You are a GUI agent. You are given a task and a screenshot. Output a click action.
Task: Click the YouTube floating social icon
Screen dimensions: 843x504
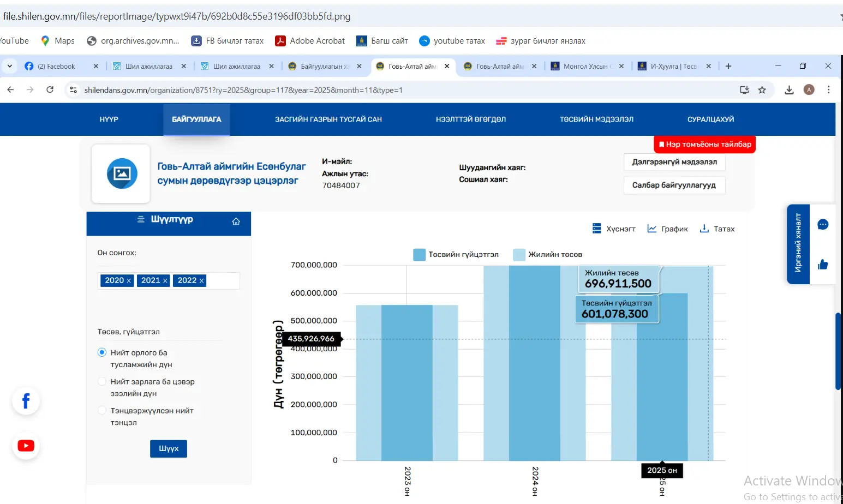tap(26, 446)
